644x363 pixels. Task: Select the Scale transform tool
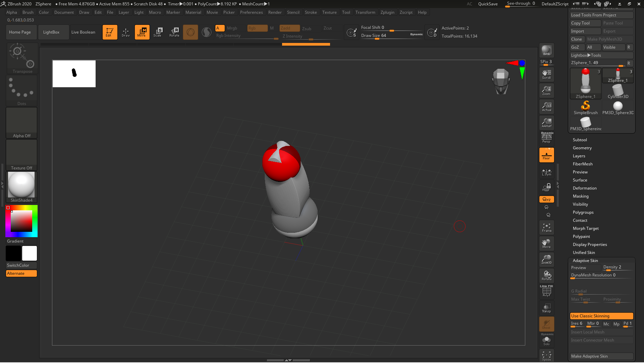click(158, 32)
